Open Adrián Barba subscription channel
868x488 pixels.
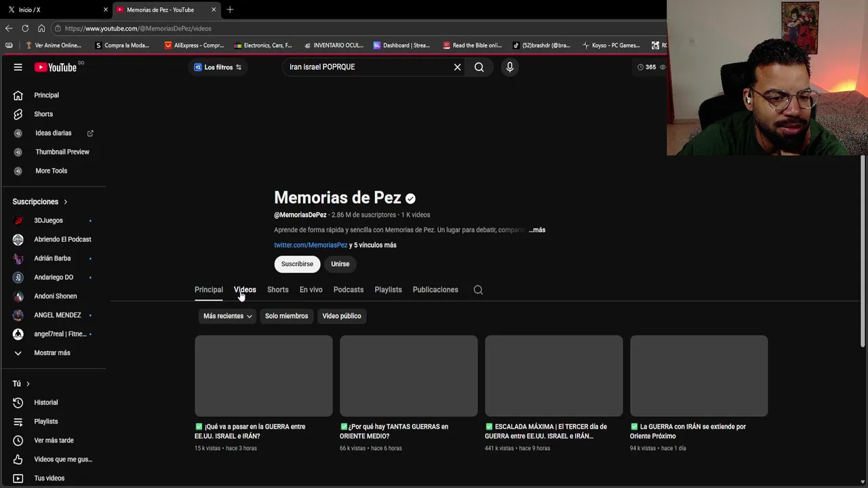point(54,258)
